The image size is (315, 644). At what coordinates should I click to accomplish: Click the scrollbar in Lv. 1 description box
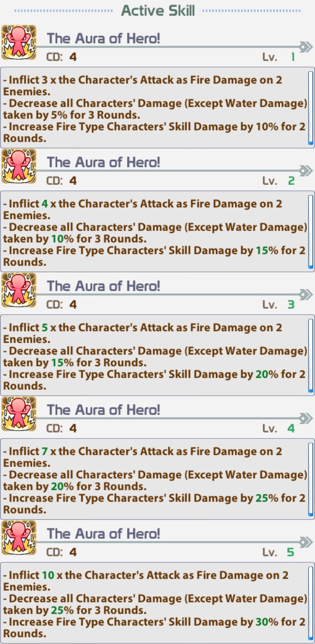(x=311, y=108)
